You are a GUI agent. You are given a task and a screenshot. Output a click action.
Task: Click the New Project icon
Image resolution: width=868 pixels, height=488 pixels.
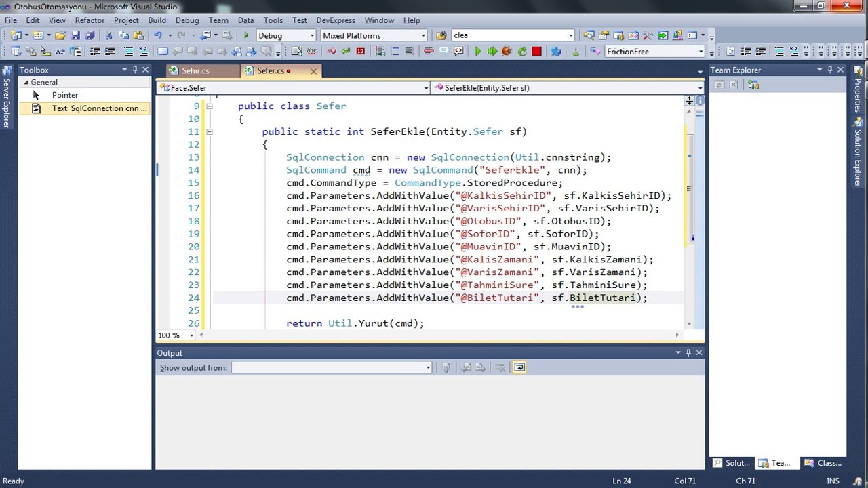16,35
